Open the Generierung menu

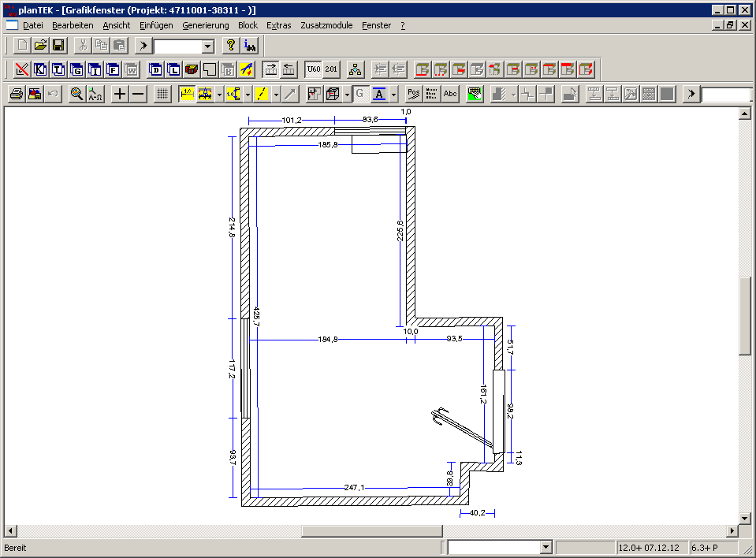[206, 25]
